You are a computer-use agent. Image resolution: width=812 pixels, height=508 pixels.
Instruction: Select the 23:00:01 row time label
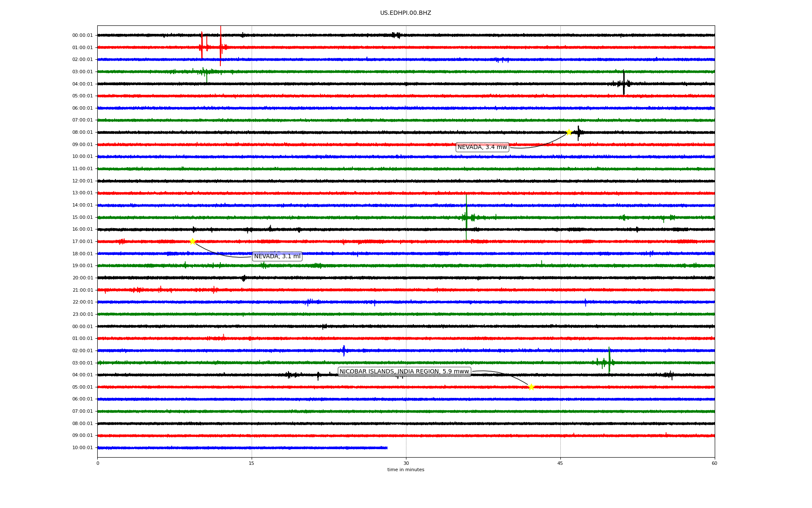82,315
